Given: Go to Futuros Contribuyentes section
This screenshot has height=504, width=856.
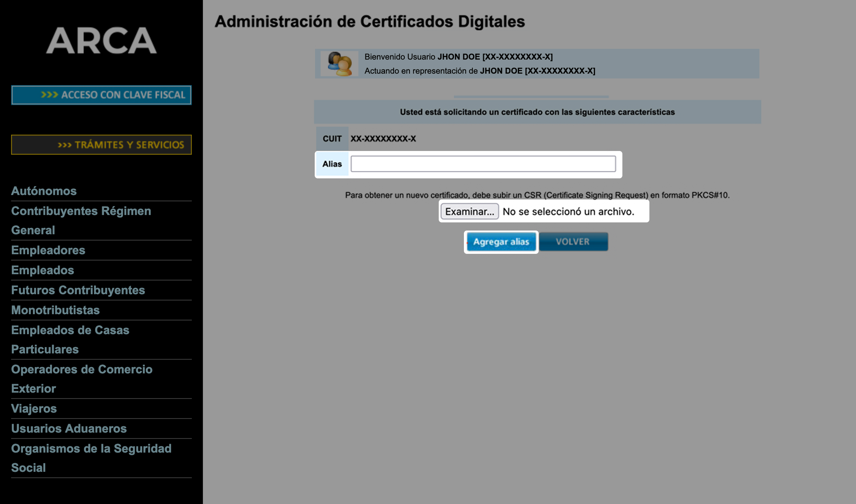Looking at the screenshot, I should [78, 290].
